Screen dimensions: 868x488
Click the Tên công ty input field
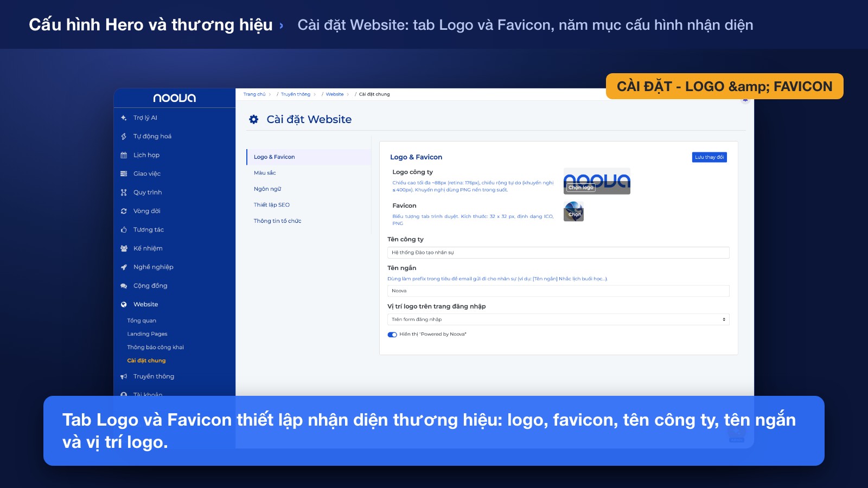(x=558, y=253)
